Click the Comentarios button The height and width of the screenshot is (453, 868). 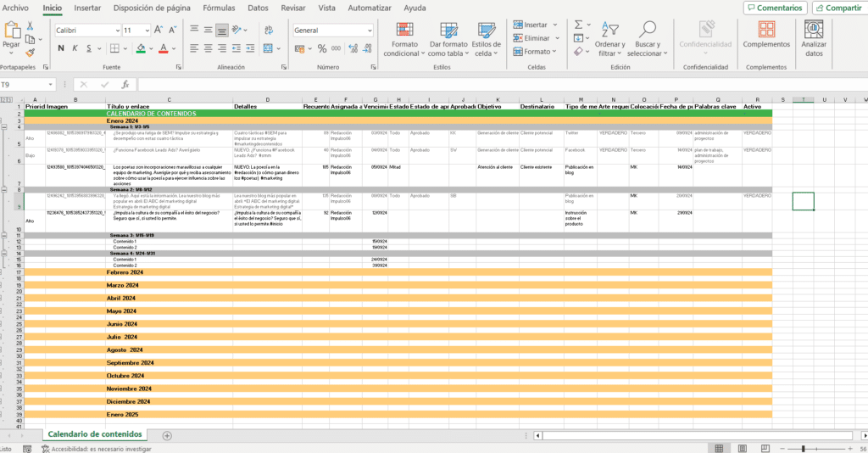click(x=775, y=8)
